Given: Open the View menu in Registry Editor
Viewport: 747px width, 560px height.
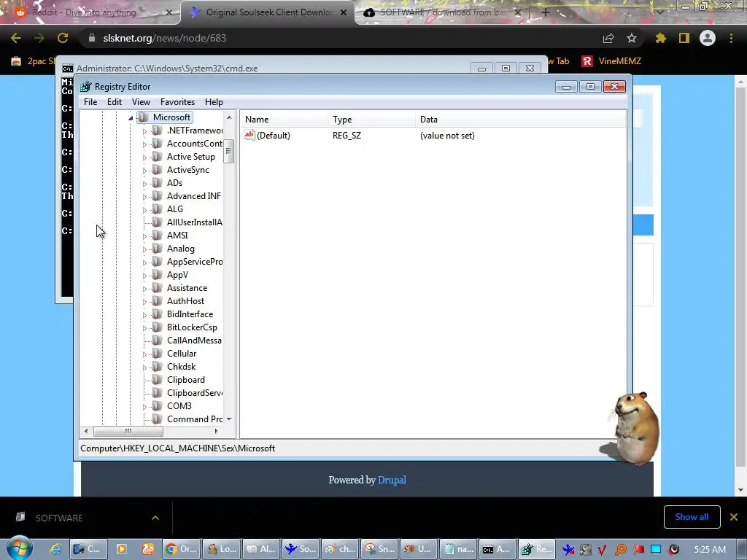Looking at the screenshot, I should pos(141,102).
